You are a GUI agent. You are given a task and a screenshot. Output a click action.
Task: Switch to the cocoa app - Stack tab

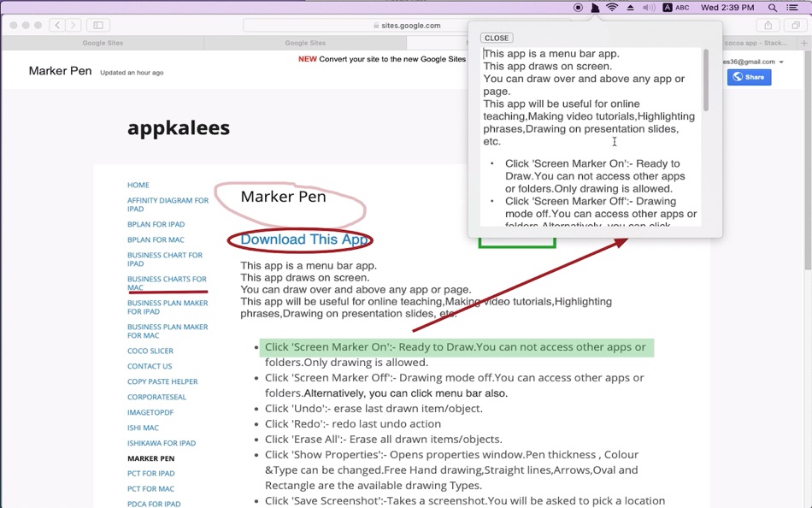[x=756, y=43]
